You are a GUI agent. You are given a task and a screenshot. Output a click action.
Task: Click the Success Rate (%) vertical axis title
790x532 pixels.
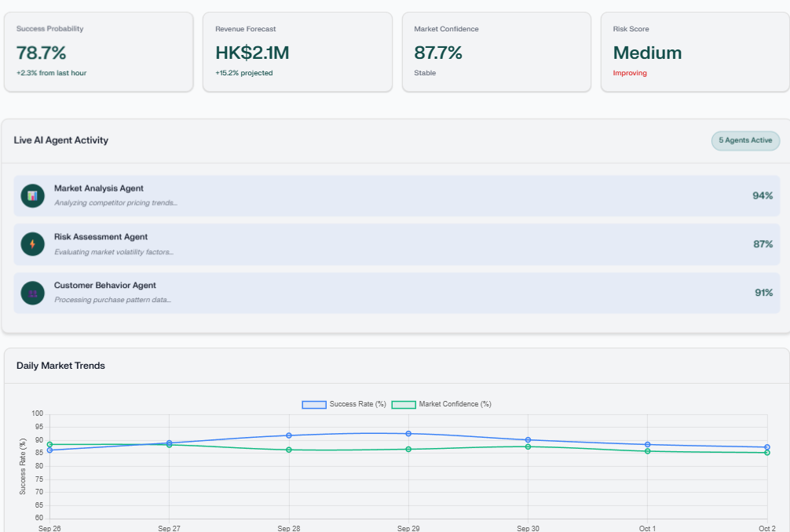click(23, 467)
